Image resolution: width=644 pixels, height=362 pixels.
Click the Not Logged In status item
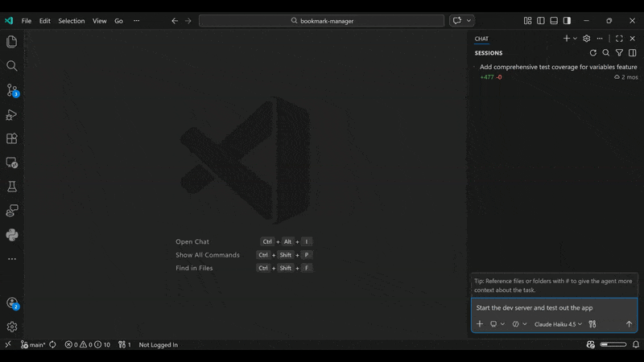[158, 344]
